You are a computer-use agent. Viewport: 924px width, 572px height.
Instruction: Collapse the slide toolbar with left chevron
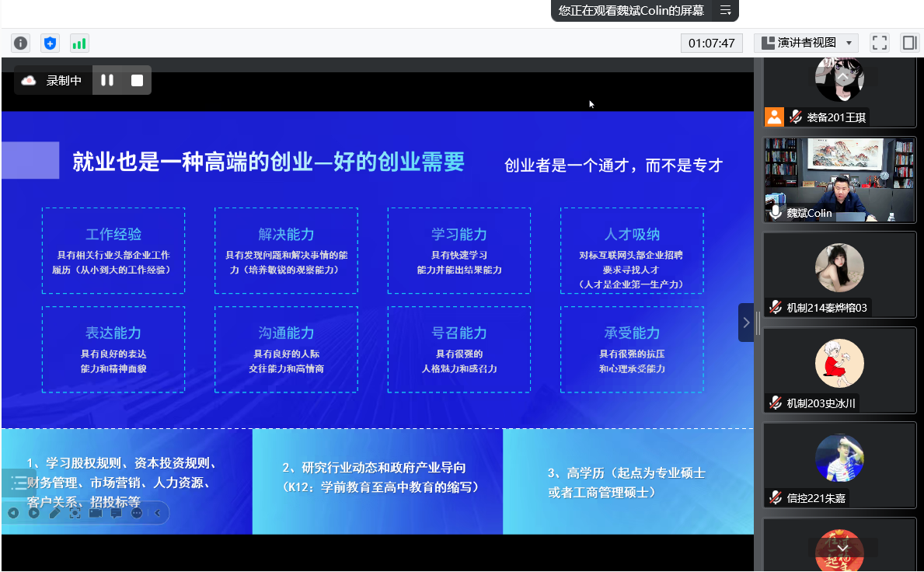click(158, 513)
